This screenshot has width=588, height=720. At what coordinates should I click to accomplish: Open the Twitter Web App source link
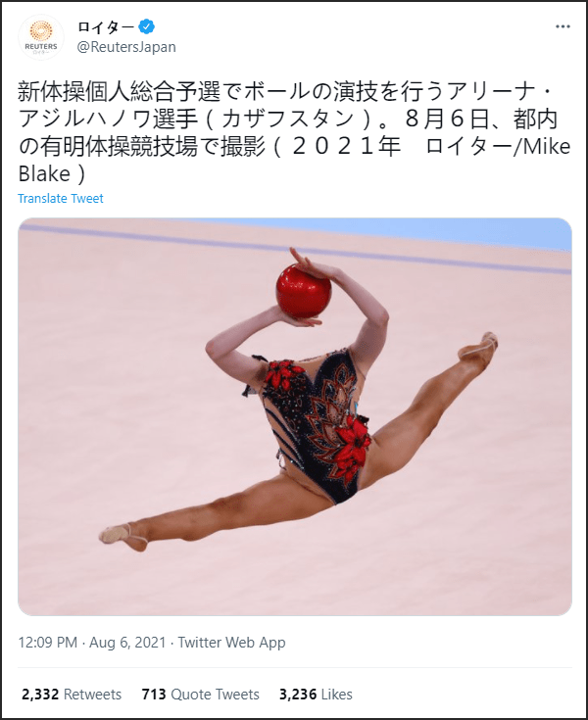[231, 642]
